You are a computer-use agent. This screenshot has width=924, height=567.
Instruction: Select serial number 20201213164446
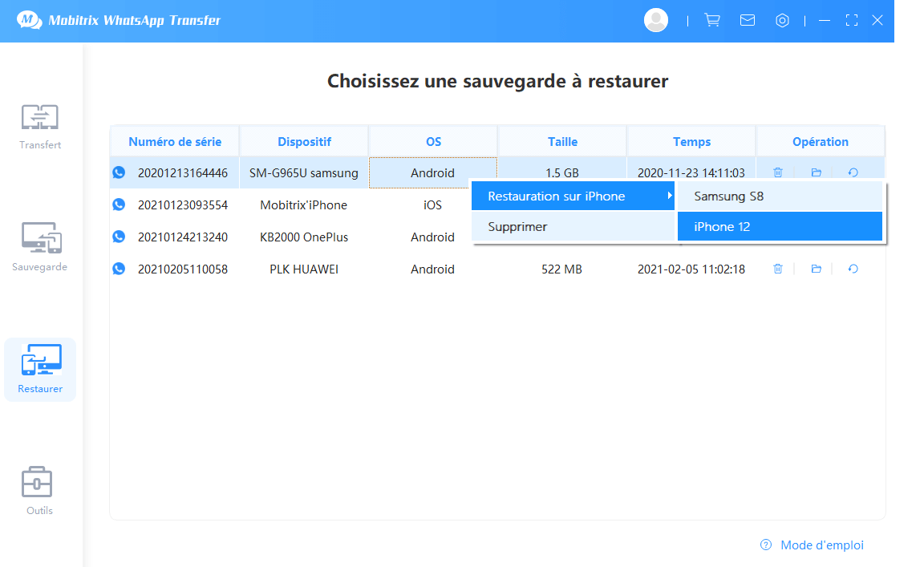pyautogui.click(x=183, y=172)
